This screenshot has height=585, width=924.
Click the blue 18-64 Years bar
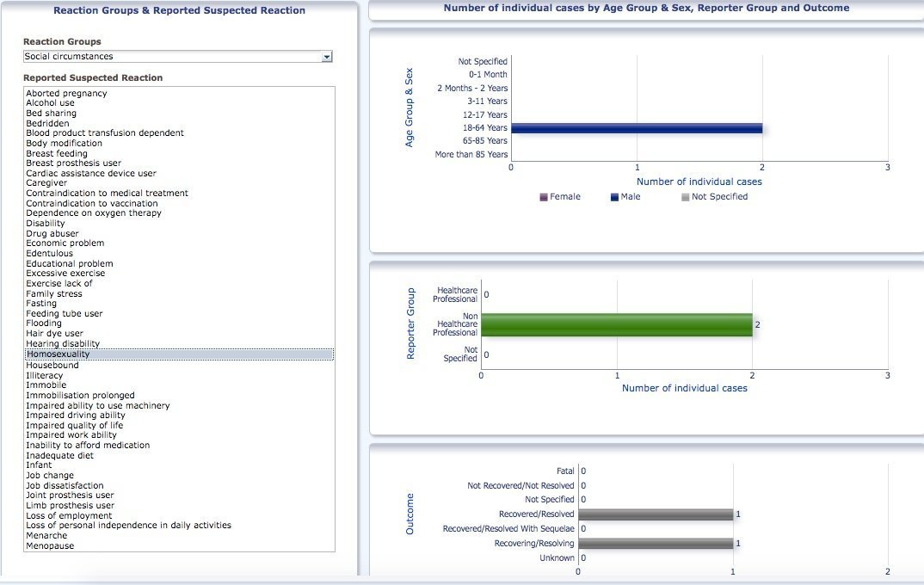coord(637,128)
